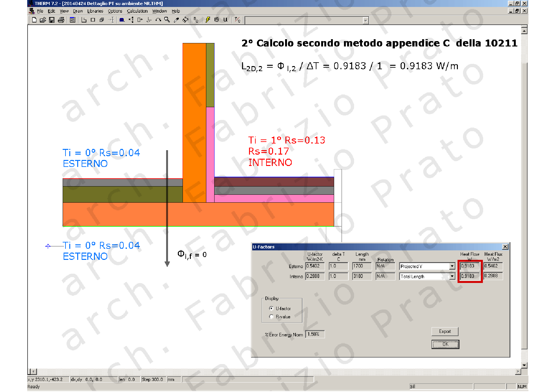Click the horizontal scrollbar left arrow

33,371
